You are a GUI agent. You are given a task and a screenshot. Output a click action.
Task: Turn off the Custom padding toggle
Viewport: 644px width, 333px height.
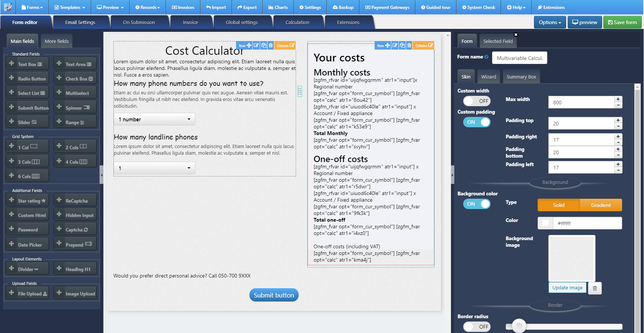[477, 122]
